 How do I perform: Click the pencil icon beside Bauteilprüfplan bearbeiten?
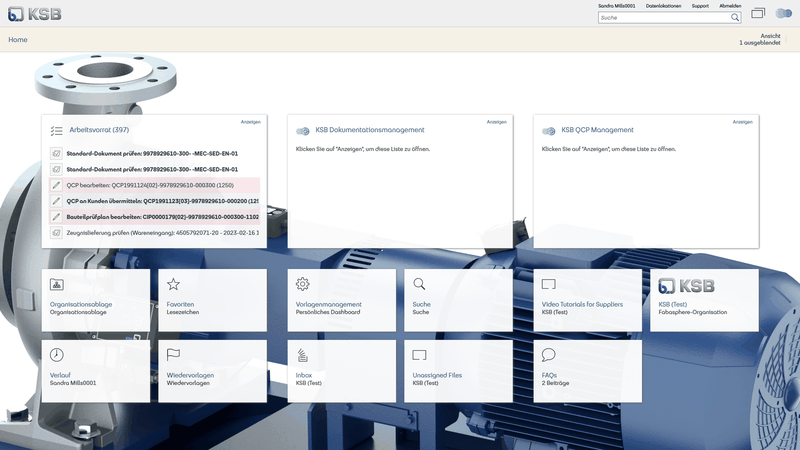click(x=56, y=216)
